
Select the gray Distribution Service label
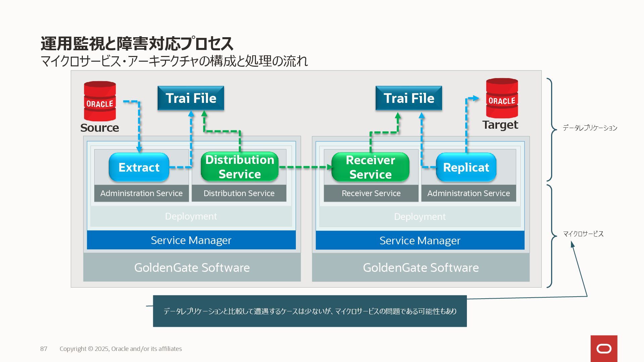click(239, 193)
